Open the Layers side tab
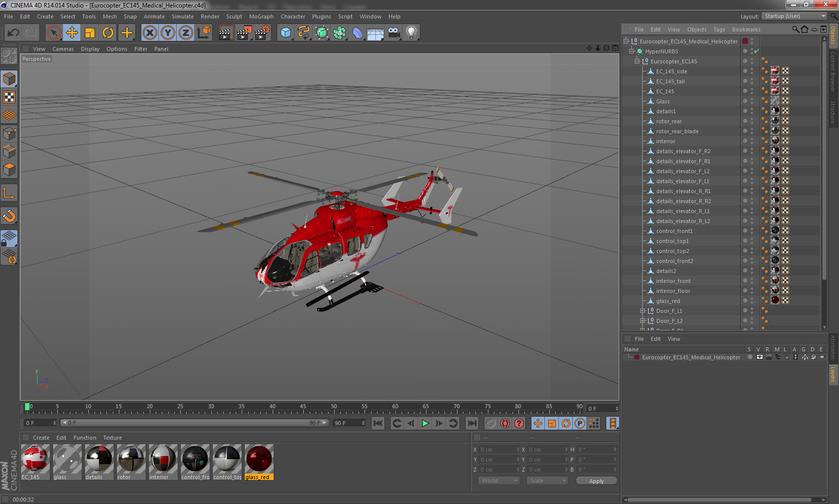 (x=833, y=374)
